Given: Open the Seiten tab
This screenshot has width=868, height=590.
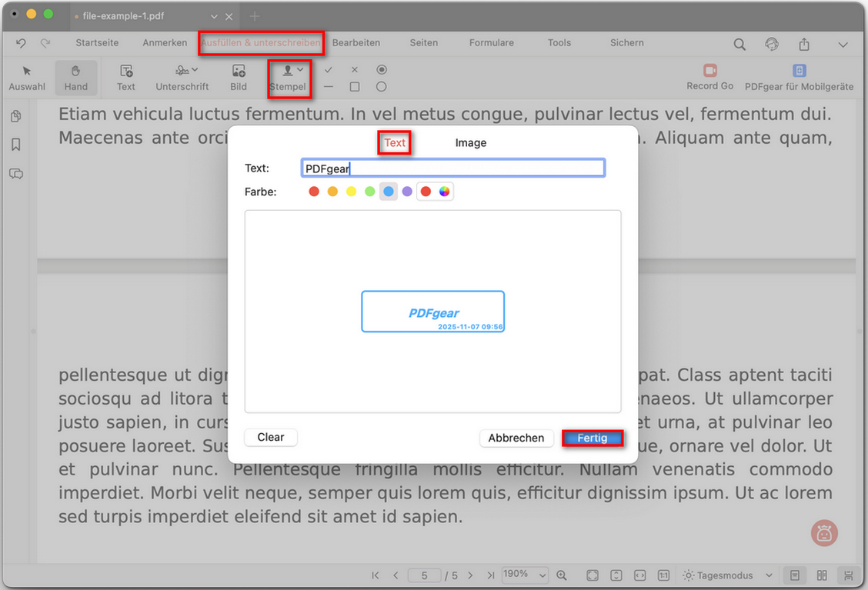Looking at the screenshot, I should click(423, 42).
